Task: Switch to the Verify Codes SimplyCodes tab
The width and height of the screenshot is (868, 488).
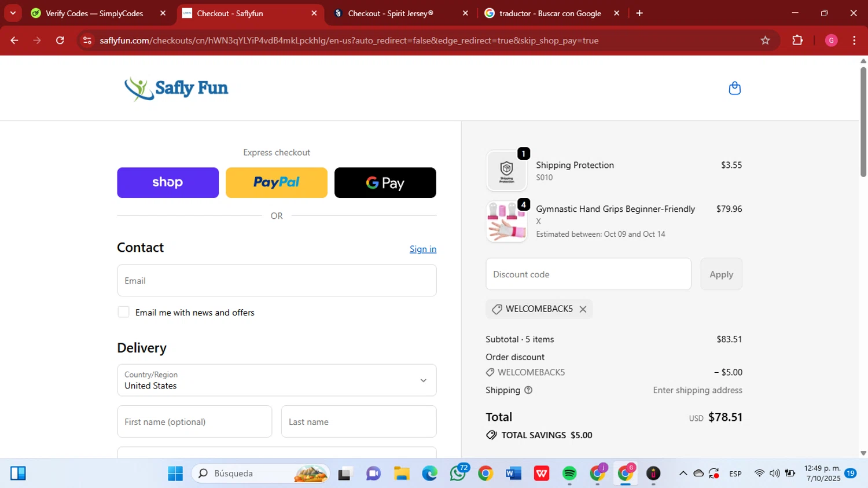Action: point(95,13)
